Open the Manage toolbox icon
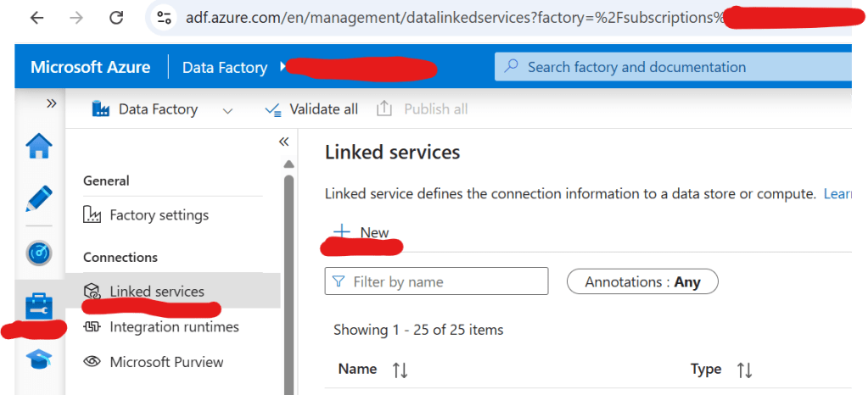868x395 pixels. pyautogui.click(x=39, y=305)
